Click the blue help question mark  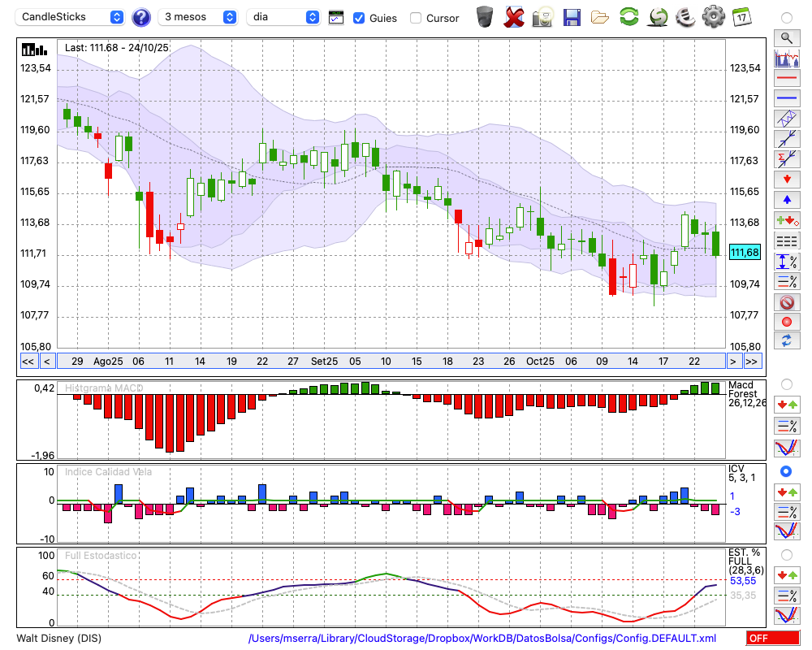tap(141, 17)
